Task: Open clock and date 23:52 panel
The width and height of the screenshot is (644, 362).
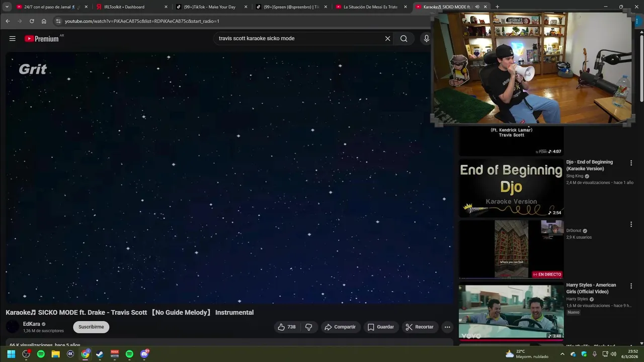Action: click(x=629, y=354)
